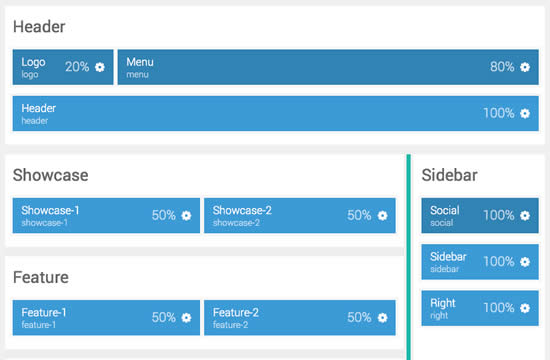Open the Showcase-2 settings gear

pyautogui.click(x=382, y=215)
